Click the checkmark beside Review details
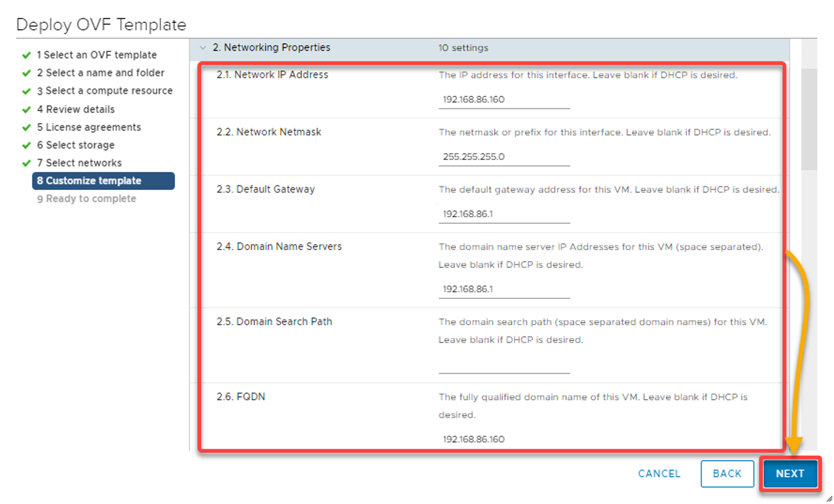Screen dimensions: 834x504 (x=26, y=109)
